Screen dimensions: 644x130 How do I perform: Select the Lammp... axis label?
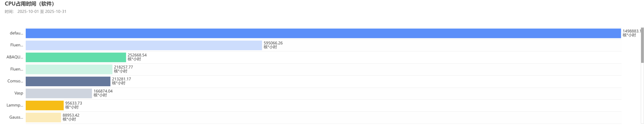click(x=15, y=105)
